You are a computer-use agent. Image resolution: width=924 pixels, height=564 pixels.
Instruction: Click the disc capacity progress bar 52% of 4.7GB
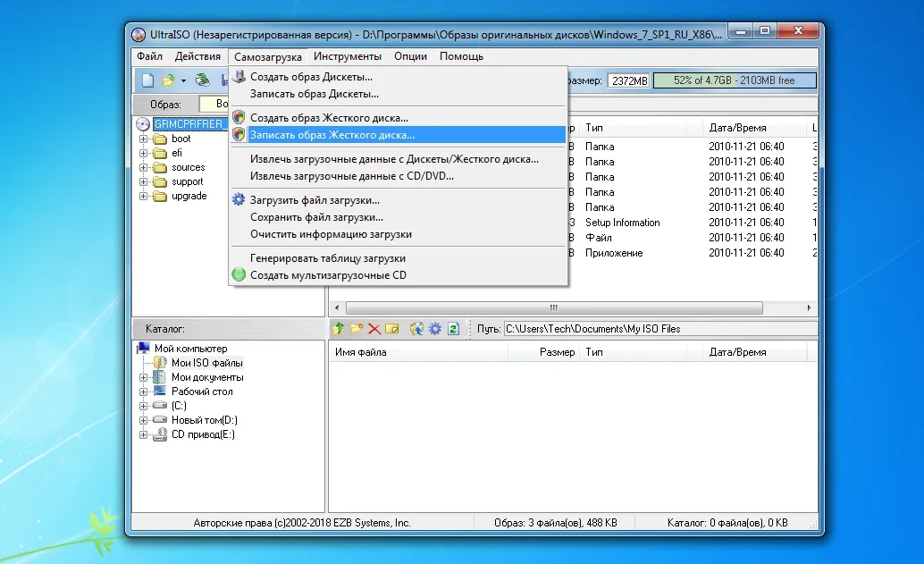point(734,80)
